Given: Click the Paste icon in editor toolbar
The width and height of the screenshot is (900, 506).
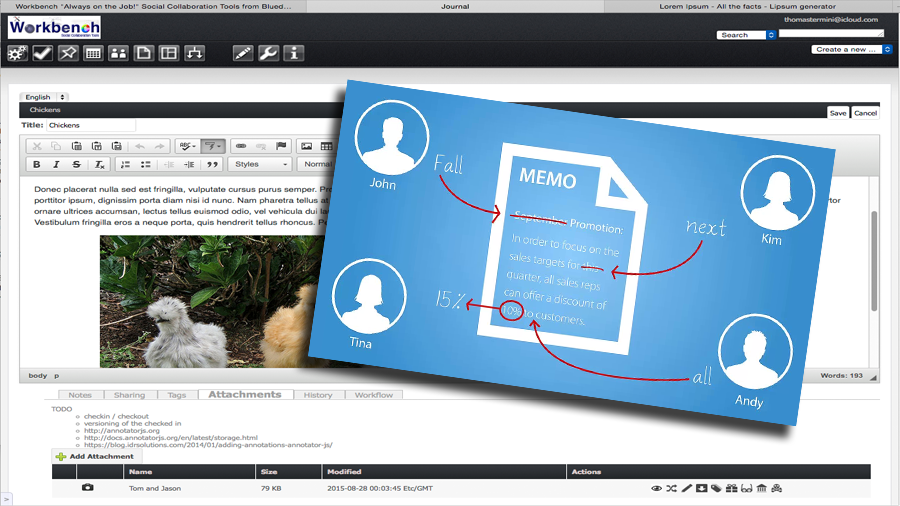Looking at the screenshot, I should pyautogui.click(x=76, y=146).
